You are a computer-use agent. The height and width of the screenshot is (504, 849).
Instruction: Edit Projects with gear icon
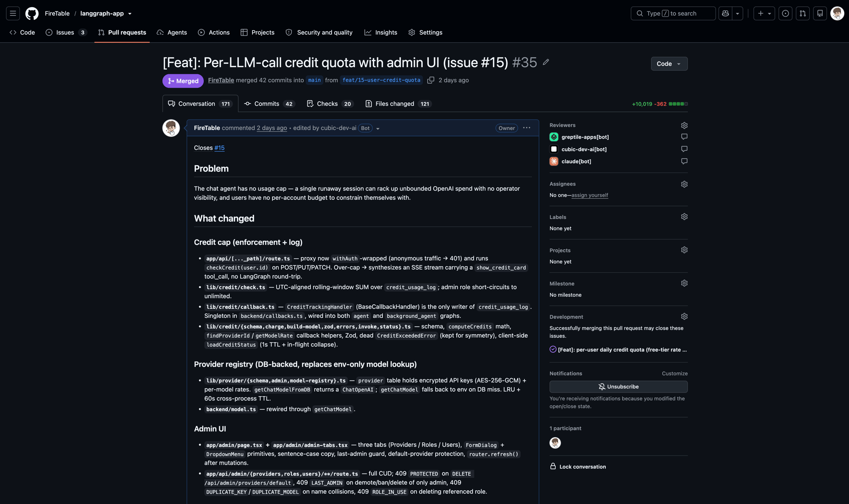click(x=684, y=250)
